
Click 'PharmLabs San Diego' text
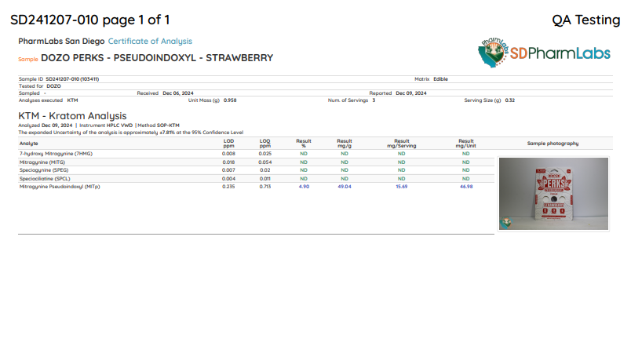click(61, 41)
